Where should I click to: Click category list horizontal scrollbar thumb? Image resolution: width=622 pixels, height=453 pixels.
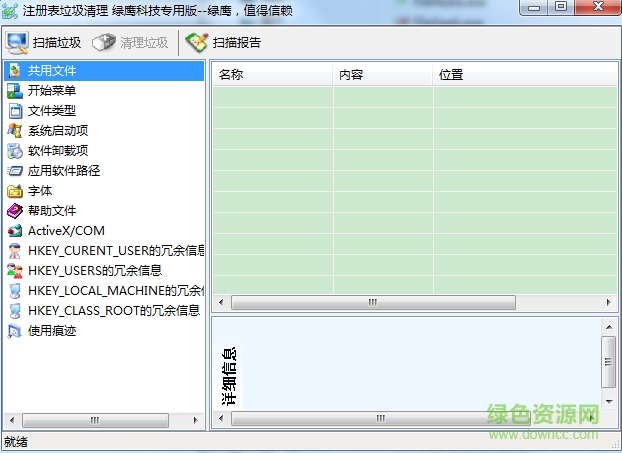[95, 420]
